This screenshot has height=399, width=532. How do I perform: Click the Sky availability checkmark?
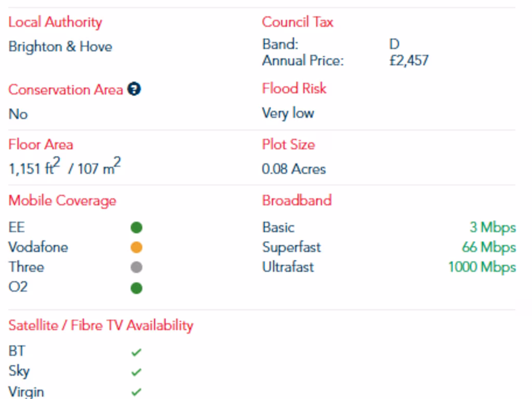[136, 373]
